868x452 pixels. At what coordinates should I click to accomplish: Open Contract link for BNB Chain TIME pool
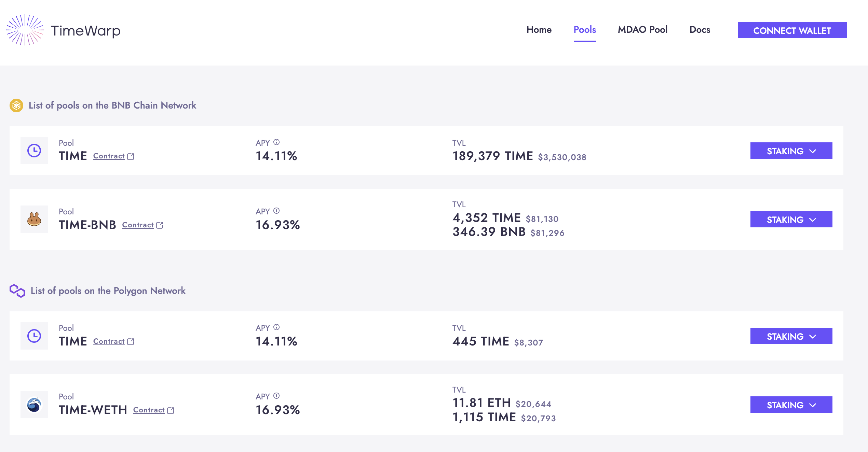click(109, 156)
